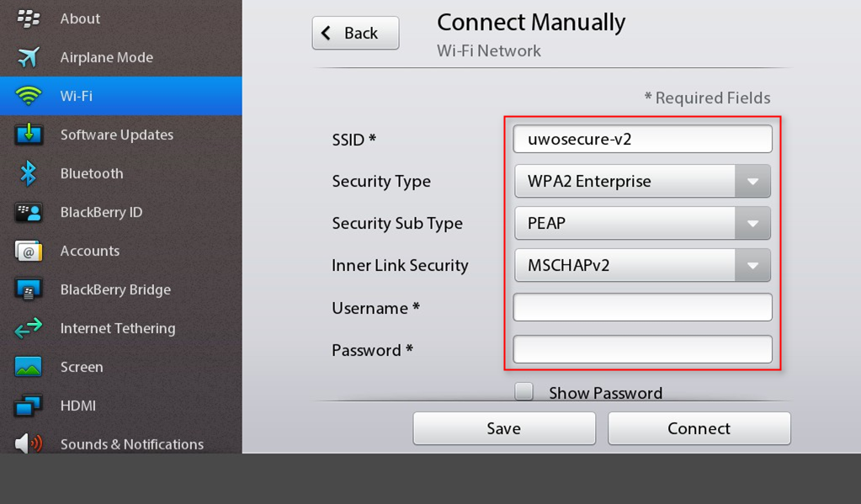
Task: Open the Sounds & Notifications speaker icon
Action: (x=29, y=443)
